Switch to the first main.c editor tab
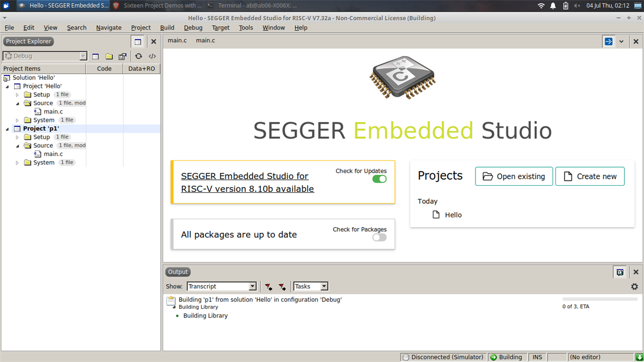The image size is (644, 362). (177, 40)
